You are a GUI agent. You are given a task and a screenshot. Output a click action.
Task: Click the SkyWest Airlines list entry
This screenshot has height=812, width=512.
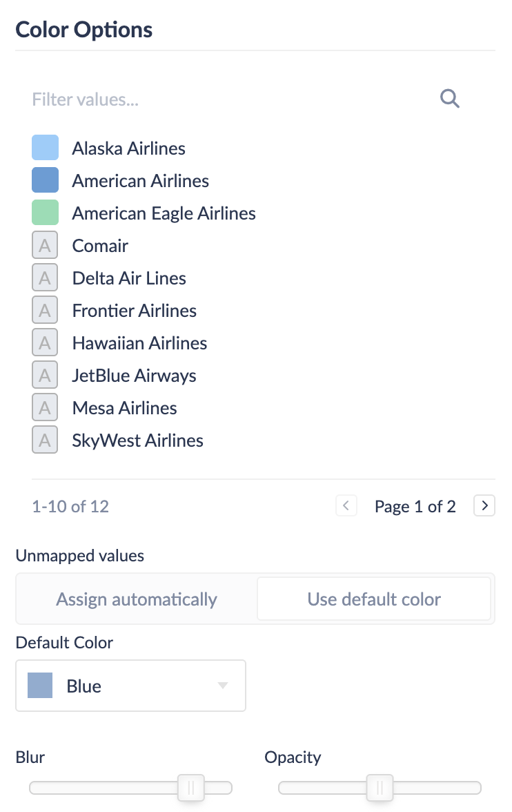[137, 441]
